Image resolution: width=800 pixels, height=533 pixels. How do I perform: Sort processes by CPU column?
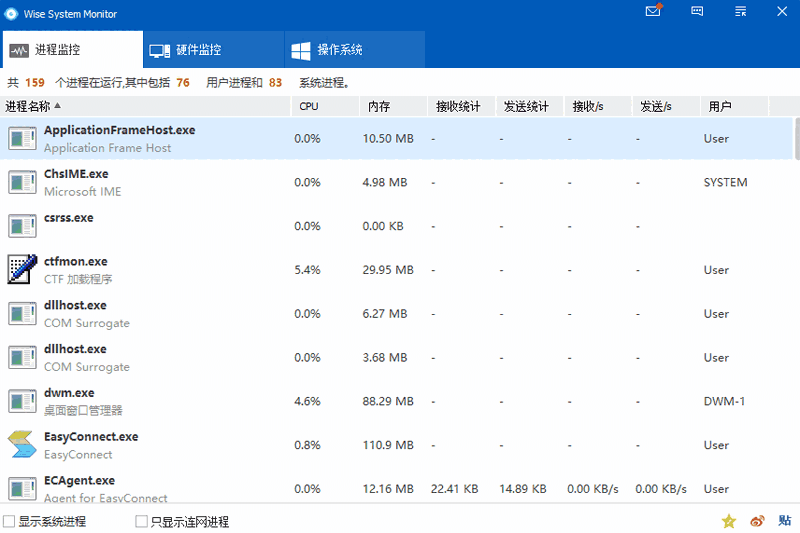309,106
